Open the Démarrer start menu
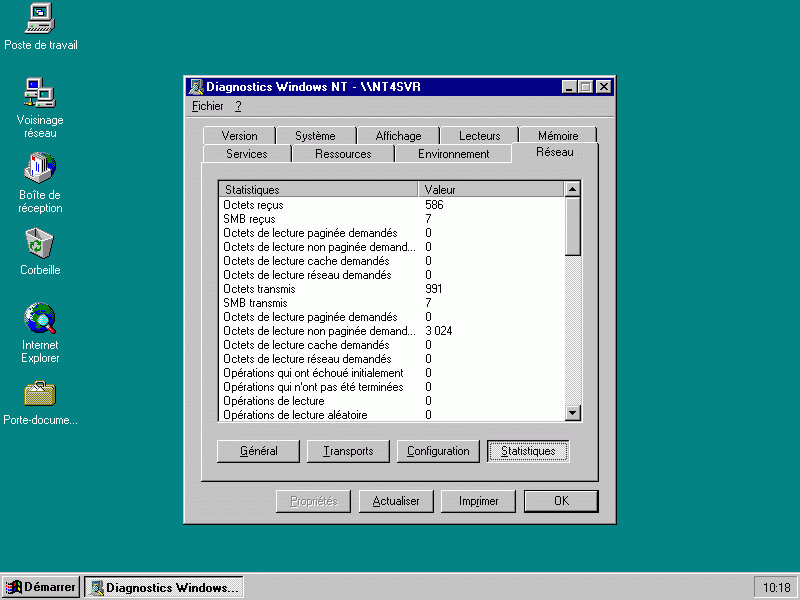Screen dimensions: 800x600 pos(41,587)
